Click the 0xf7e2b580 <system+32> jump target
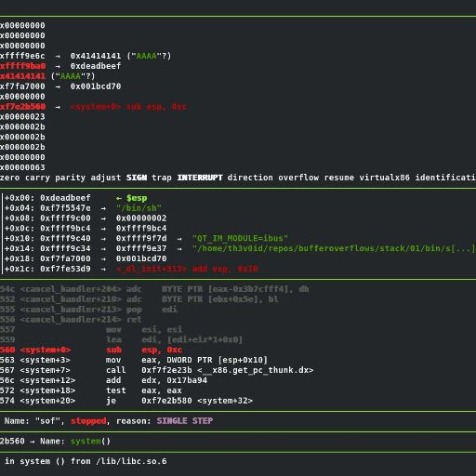This screenshot has width=476, height=476. coord(197,401)
